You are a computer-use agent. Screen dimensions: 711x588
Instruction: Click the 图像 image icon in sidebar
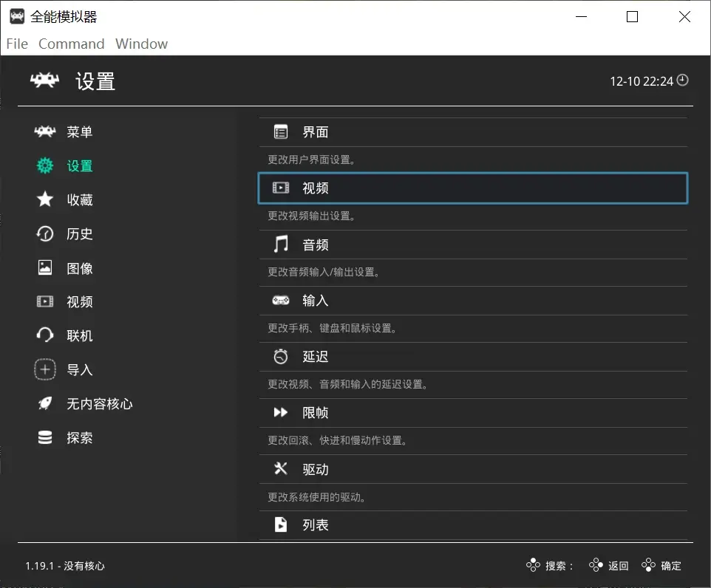click(45, 267)
